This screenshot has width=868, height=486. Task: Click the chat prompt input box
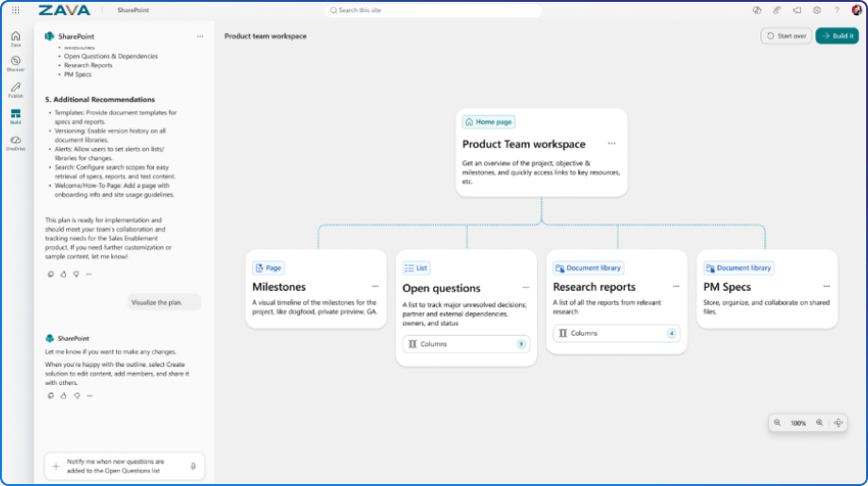(125, 466)
